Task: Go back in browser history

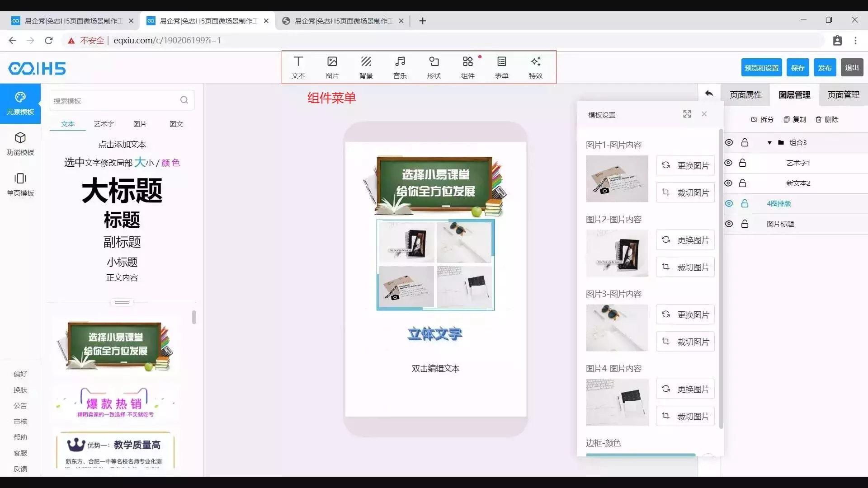Action: [x=12, y=40]
